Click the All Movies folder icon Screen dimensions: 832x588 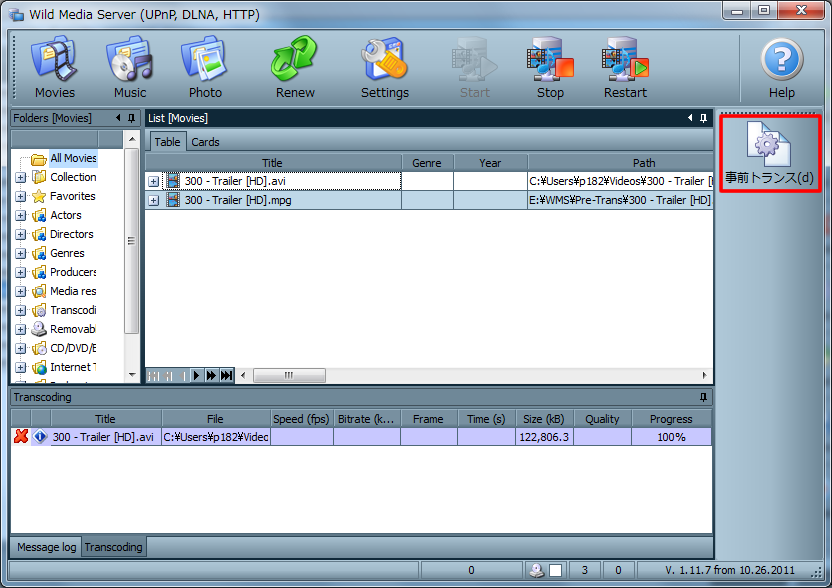(39, 159)
